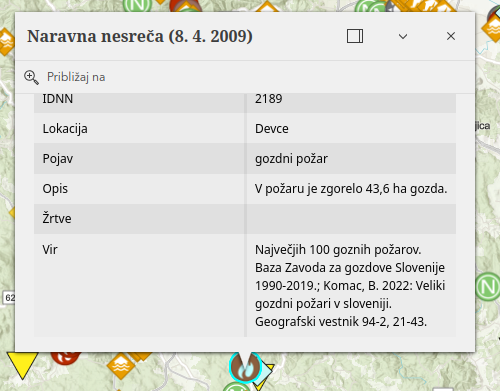500x391 pixels.
Task: Click the Žrtve field label
Action: pyautogui.click(x=57, y=218)
